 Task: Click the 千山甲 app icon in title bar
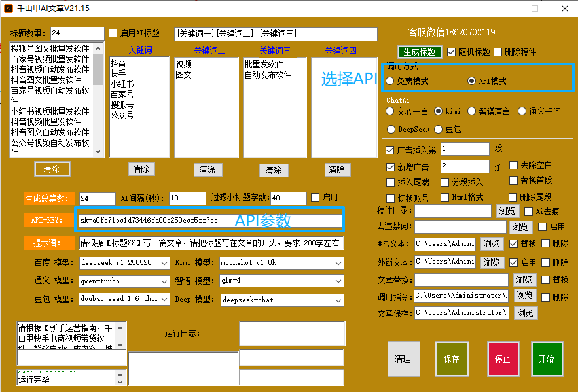click(9, 9)
